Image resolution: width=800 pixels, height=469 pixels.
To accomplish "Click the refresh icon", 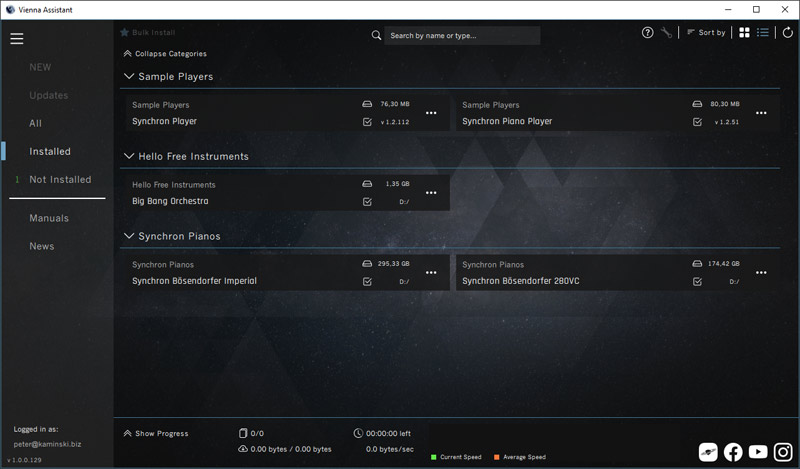I will [x=787, y=33].
